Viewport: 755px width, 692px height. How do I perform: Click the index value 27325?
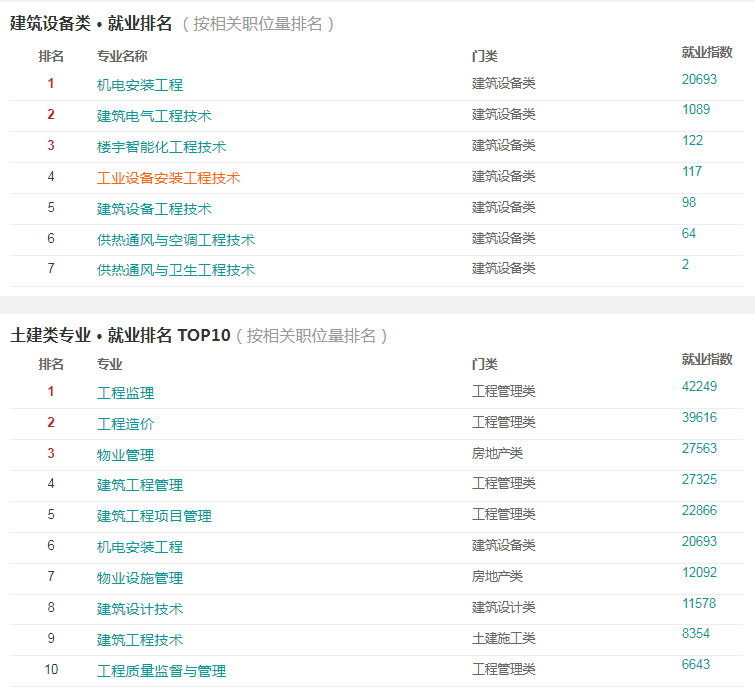tap(699, 479)
